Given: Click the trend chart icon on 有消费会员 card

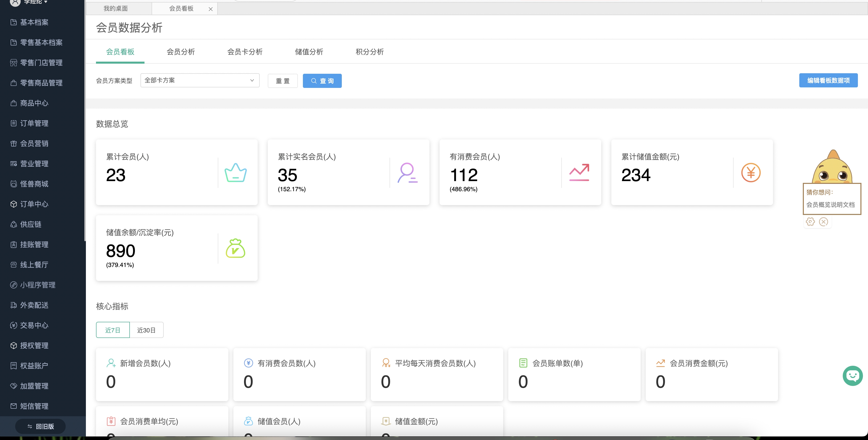Looking at the screenshot, I should click(579, 173).
